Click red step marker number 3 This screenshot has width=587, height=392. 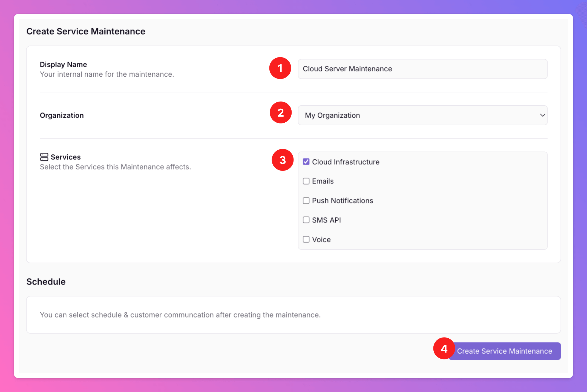click(x=283, y=160)
